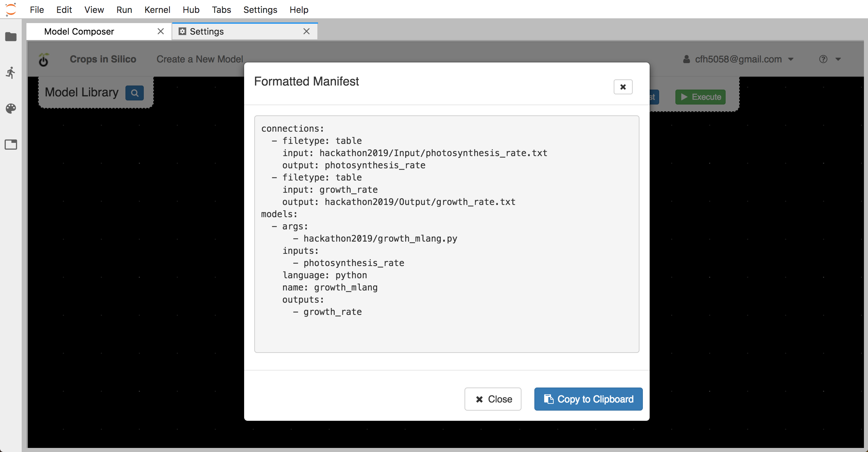Click the help question mark icon
Viewport: 868px width, 452px height.
pyautogui.click(x=824, y=59)
